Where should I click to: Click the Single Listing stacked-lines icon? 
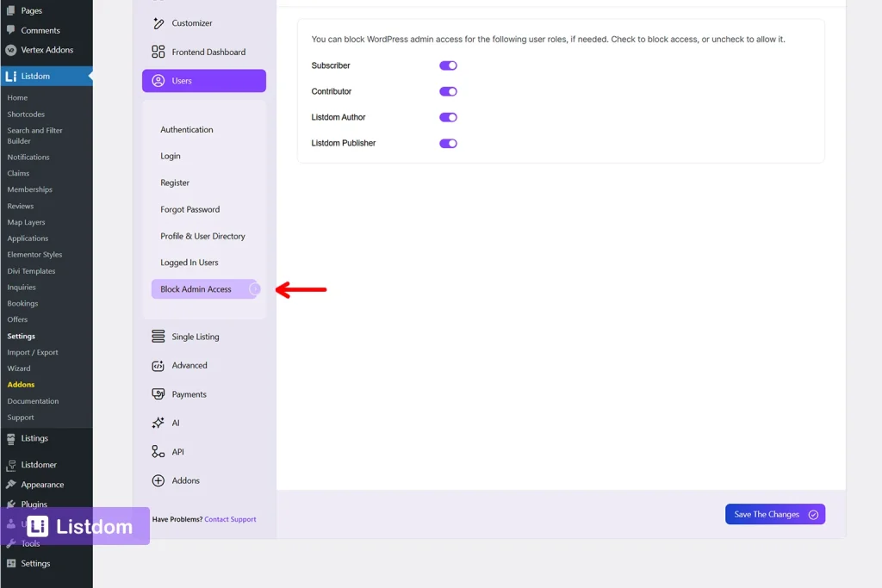pyautogui.click(x=158, y=336)
